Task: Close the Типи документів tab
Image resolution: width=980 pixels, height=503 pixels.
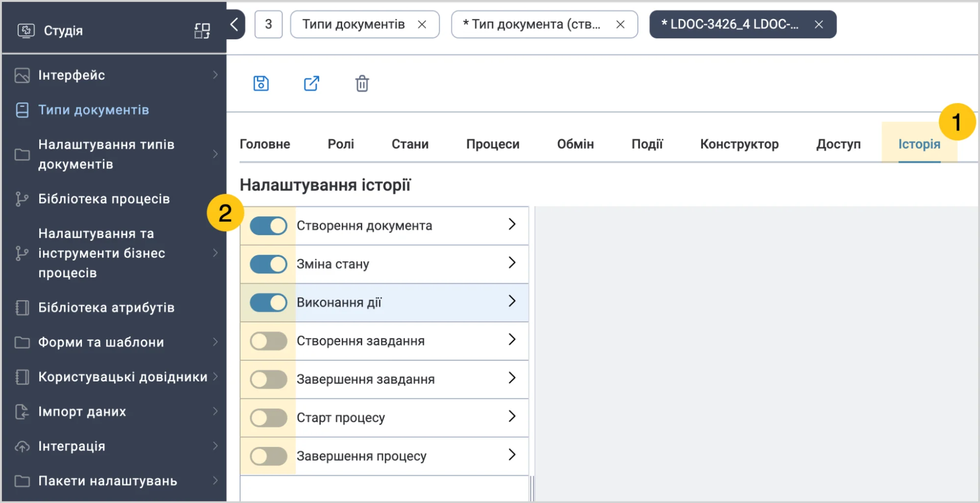Action: [x=422, y=24]
